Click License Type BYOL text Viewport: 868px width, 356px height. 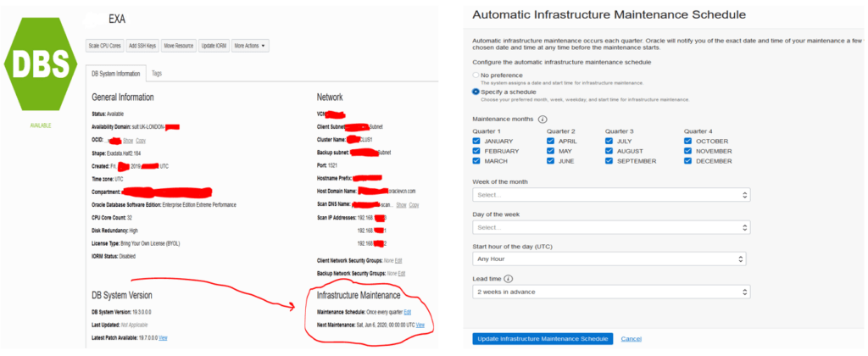click(x=150, y=243)
